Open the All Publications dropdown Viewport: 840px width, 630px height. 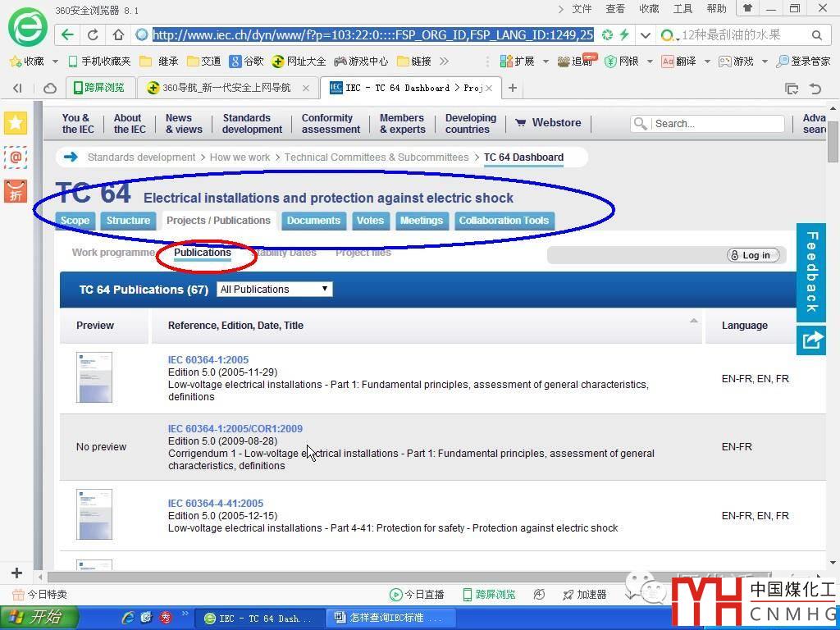pyautogui.click(x=274, y=289)
